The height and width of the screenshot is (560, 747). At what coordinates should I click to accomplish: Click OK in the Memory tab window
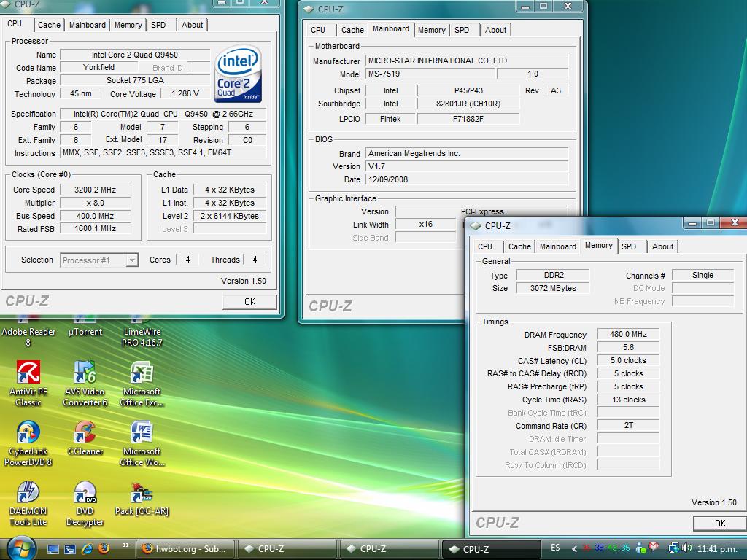click(x=720, y=523)
